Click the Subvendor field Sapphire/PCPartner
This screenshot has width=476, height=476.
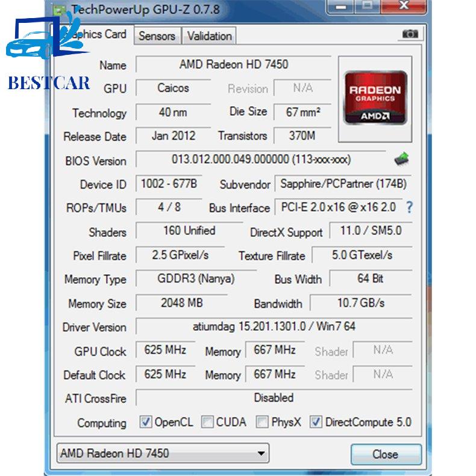coord(343,184)
